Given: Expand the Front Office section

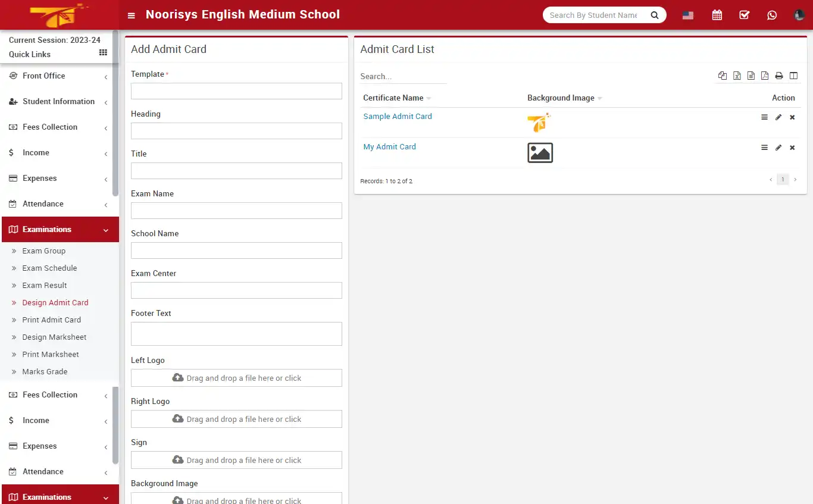Looking at the screenshot, I should (57, 76).
